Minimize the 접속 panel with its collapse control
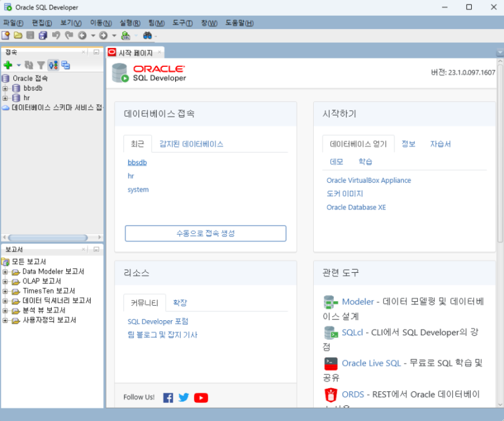The image size is (504, 421). (94, 52)
